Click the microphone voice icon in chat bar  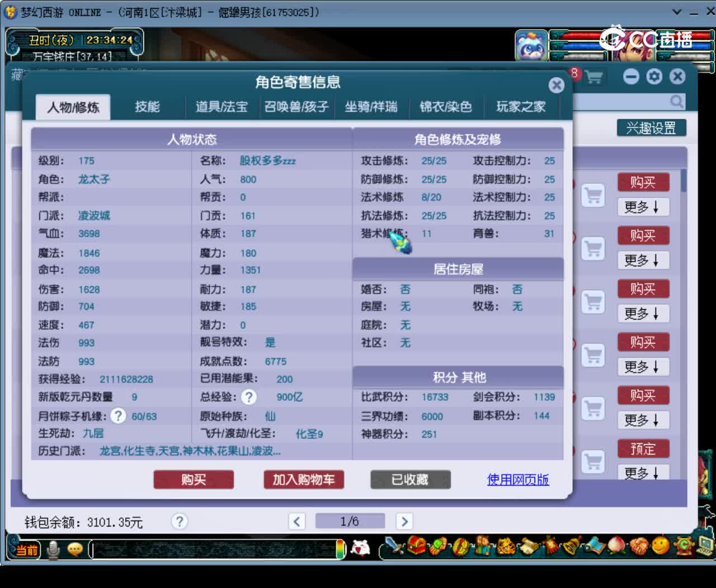[x=53, y=550]
